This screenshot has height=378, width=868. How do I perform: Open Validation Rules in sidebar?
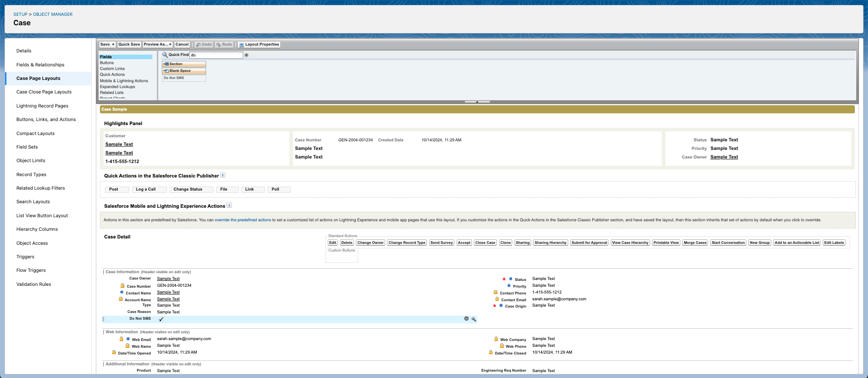[x=34, y=284]
